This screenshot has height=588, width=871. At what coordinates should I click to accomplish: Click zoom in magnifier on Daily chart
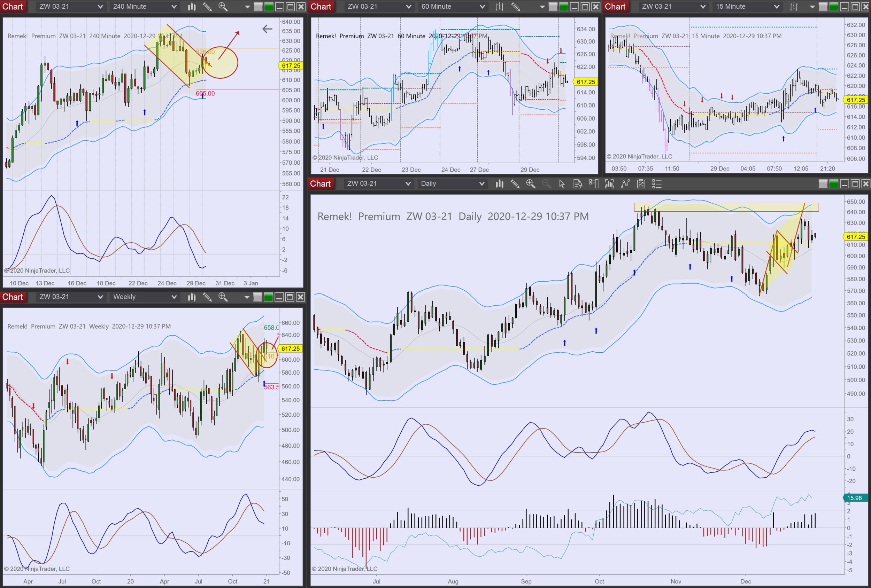point(530,184)
